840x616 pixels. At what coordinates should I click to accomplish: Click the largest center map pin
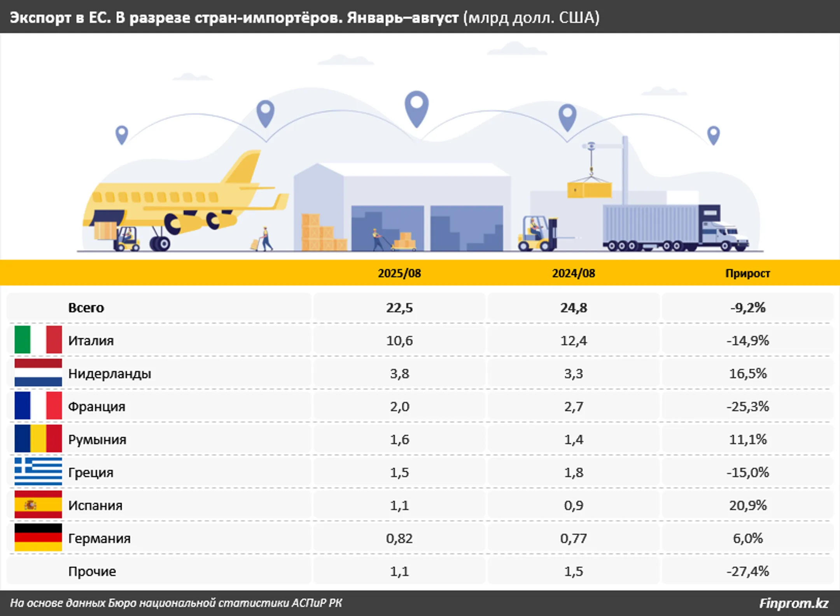click(416, 106)
